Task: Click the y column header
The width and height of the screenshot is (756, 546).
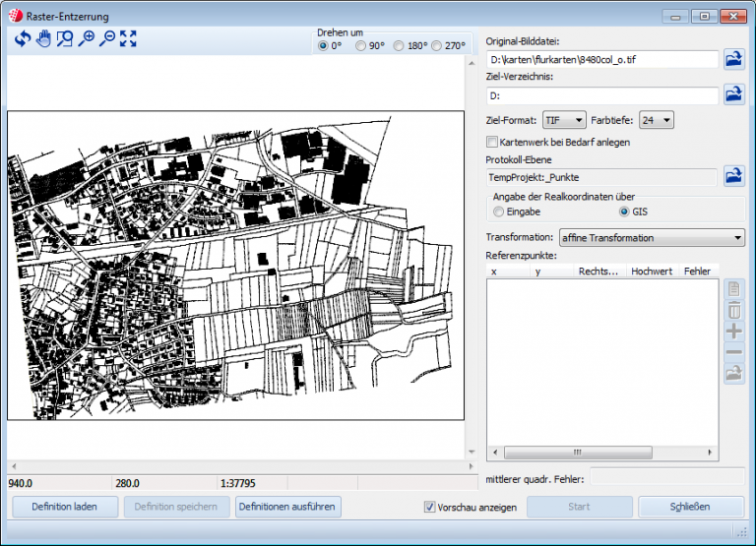Action: 551,272
